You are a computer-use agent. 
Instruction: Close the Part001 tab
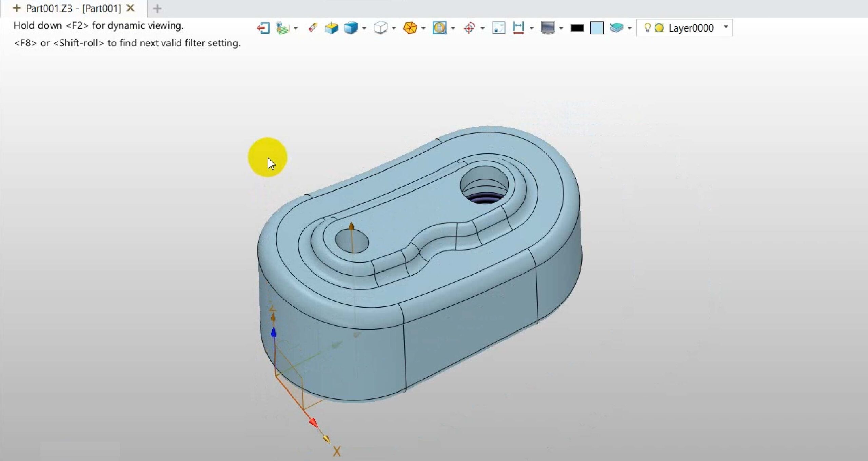click(x=131, y=8)
